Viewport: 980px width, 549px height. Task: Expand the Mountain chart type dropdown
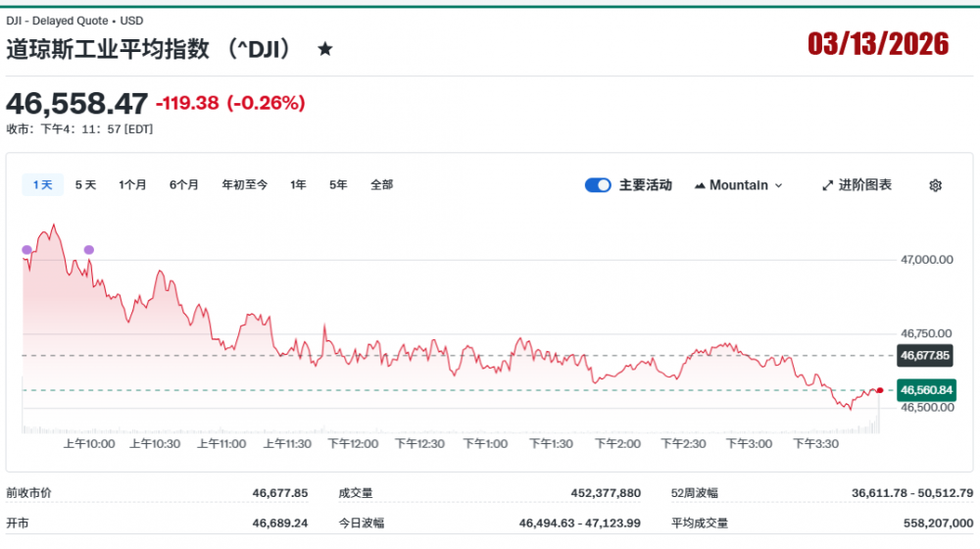pos(738,185)
